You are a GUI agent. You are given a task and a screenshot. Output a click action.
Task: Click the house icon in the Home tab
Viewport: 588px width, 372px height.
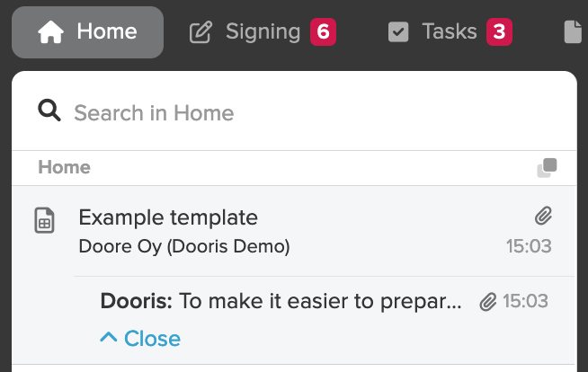point(50,32)
